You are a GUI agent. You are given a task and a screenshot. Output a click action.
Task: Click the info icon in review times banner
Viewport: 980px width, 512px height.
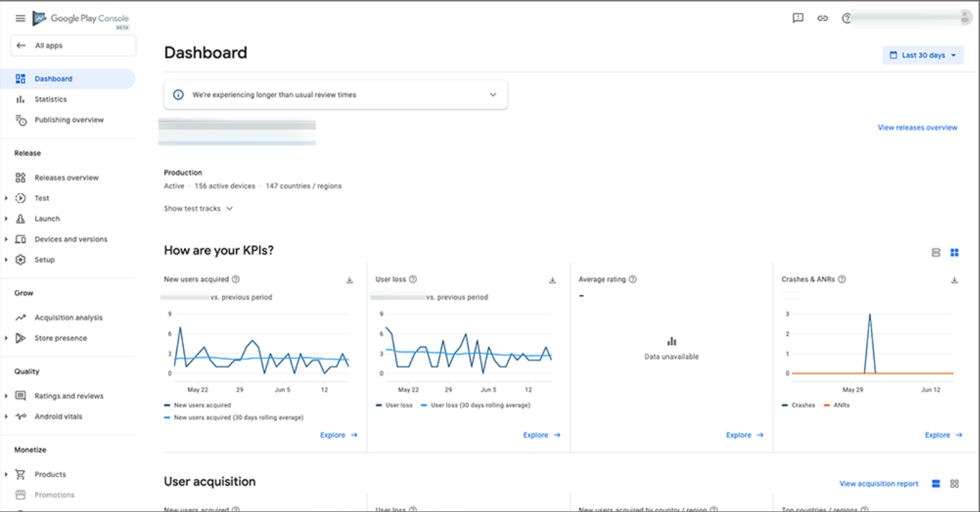click(x=178, y=94)
